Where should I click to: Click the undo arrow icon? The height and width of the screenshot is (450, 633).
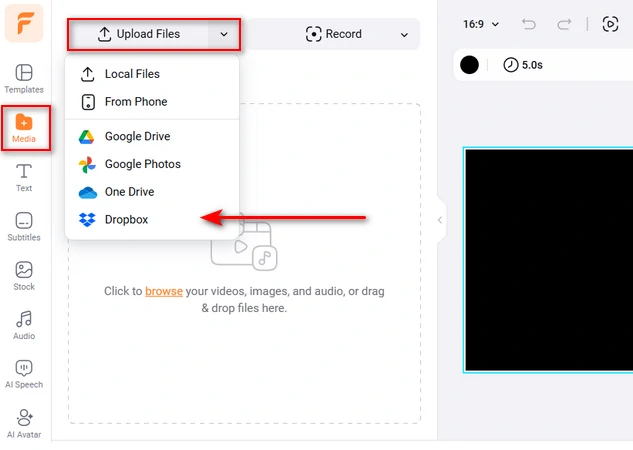(x=528, y=24)
